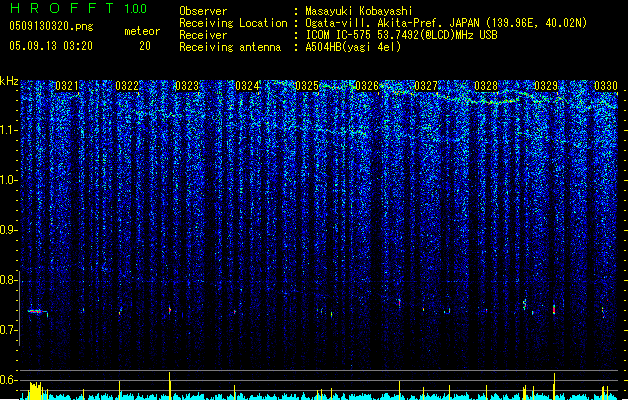
Task: Click the 0.7 frequency axis label
Action: click(9, 330)
